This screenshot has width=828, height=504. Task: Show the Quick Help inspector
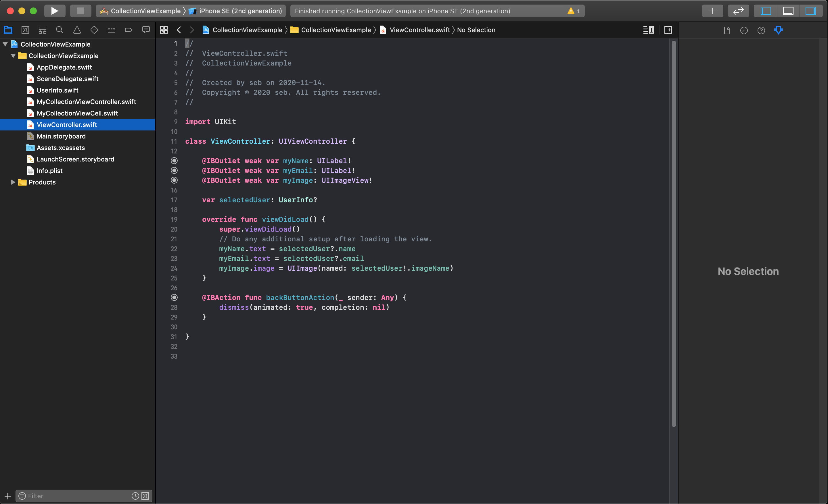click(x=761, y=30)
